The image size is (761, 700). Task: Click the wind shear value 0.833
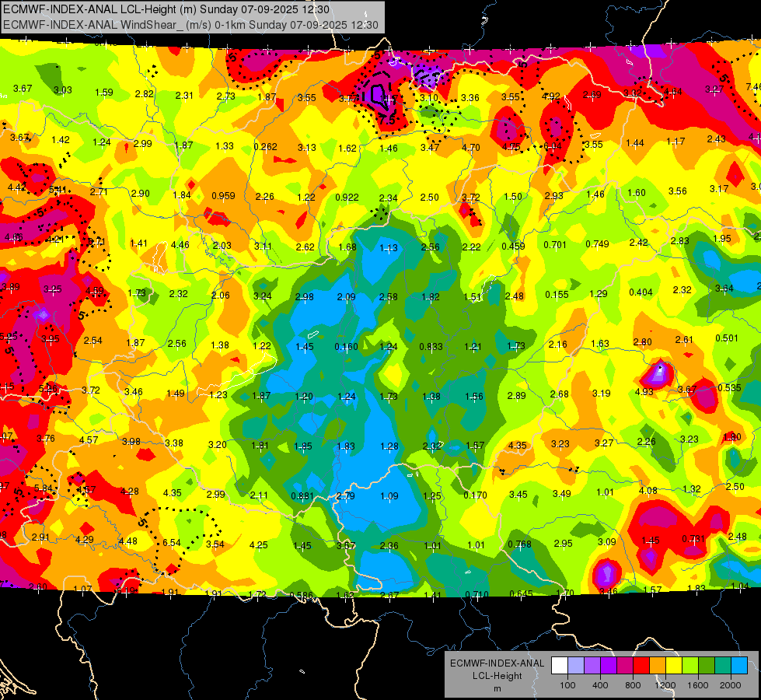pos(431,347)
